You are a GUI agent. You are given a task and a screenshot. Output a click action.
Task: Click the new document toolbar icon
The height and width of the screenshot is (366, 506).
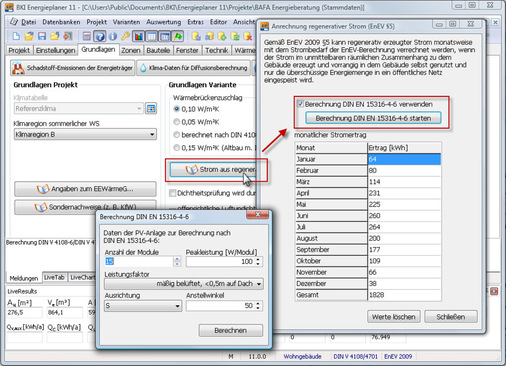click(16, 36)
